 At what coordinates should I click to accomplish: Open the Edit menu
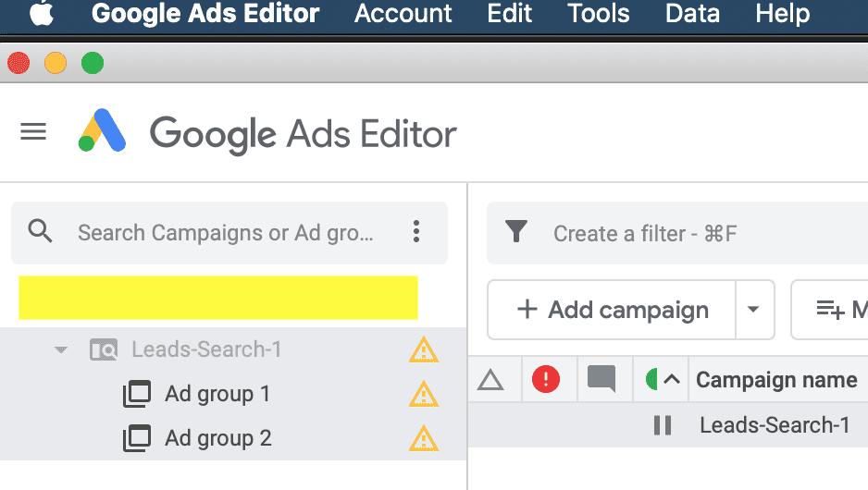point(509,13)
